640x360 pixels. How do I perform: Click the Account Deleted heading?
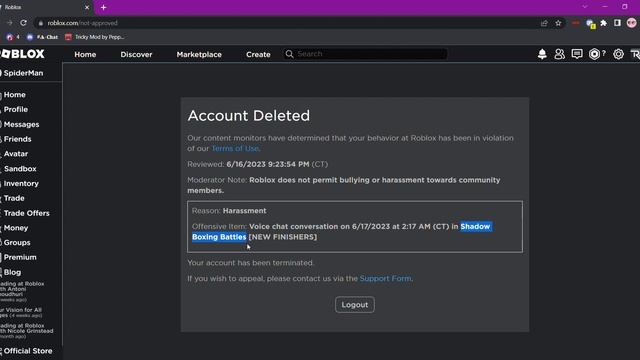[x=249, y=116]
